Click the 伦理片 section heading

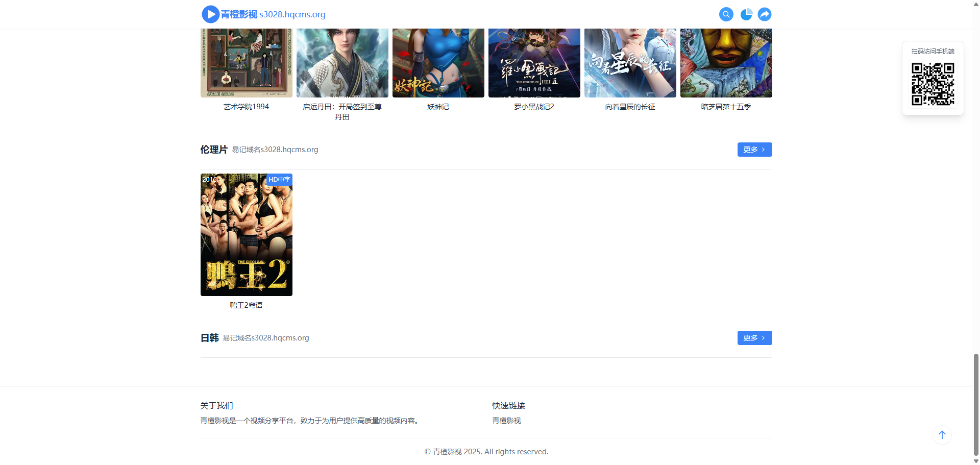214,150
